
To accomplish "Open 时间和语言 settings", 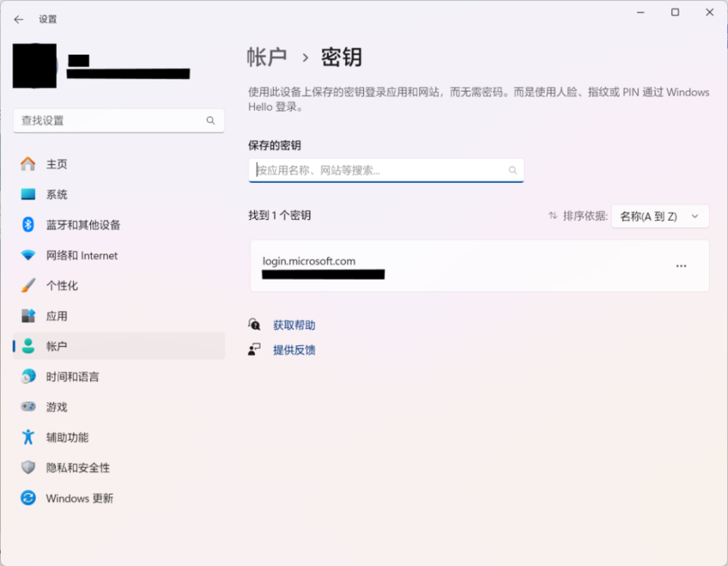I will 72,376.
